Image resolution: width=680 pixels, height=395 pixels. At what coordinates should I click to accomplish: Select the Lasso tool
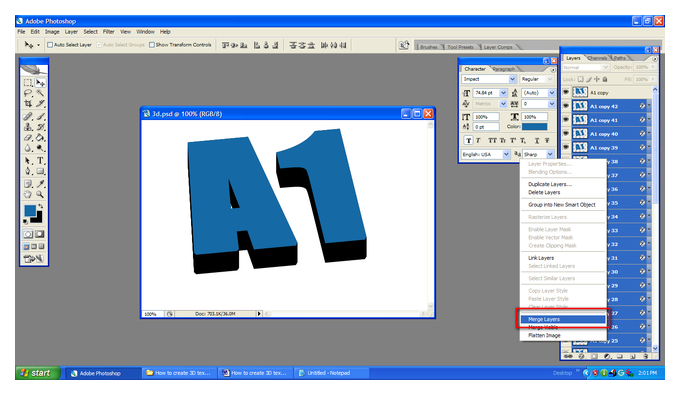(28, 93)
